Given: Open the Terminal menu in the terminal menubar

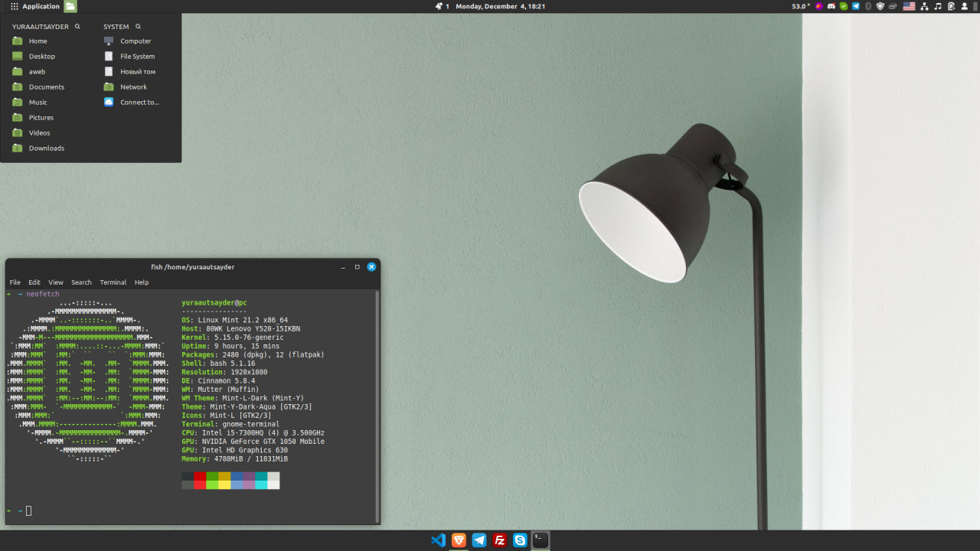Looking at the screenshot, I should tap(113, 282).
